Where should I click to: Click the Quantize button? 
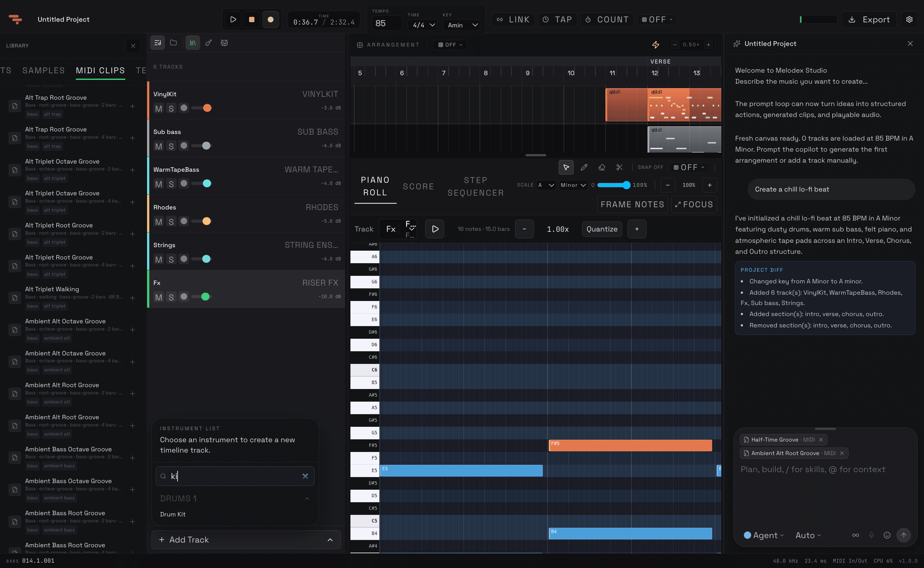602,229
